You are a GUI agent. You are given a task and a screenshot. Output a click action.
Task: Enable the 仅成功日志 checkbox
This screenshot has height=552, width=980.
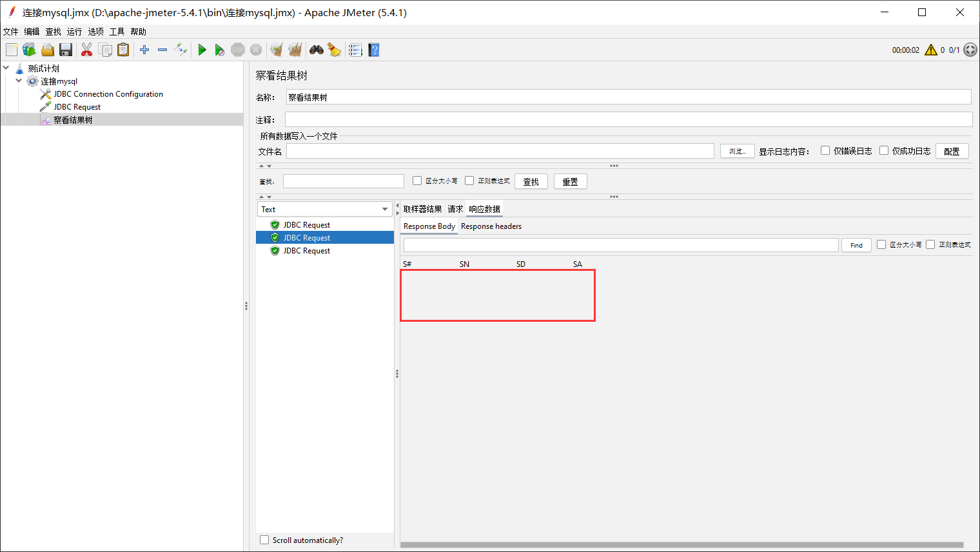click(x=884, y=150)
